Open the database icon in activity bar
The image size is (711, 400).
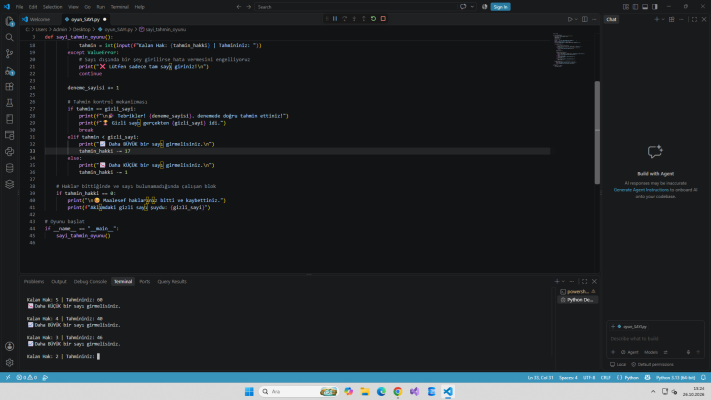pos(9,168)
